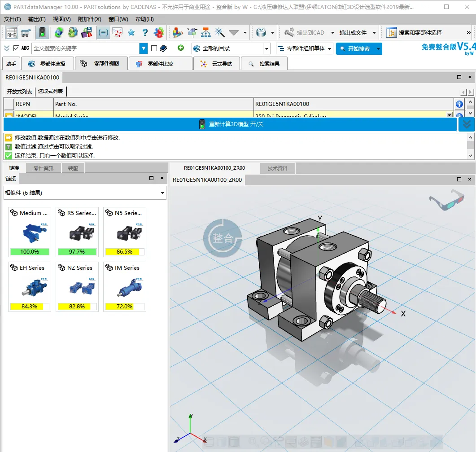Click the envelope send mail icon
The image size is (476, 452).
click(117, 32)
